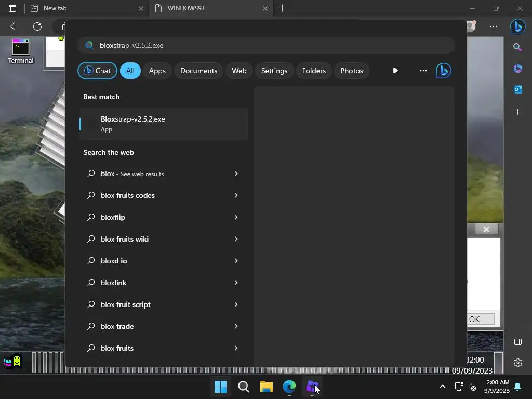Screen dimensions: 532x399
Task: Search the web for 'bloxlink'
Action: (113, 283)
